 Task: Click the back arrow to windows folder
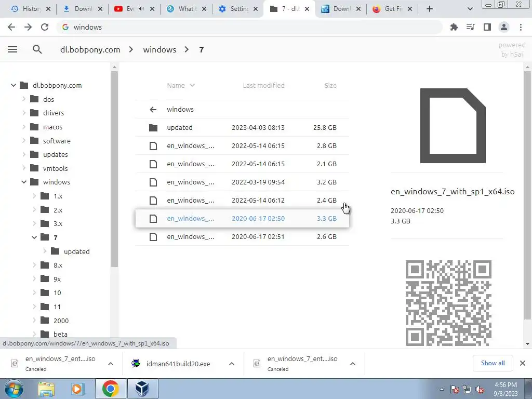click(153, 109)
